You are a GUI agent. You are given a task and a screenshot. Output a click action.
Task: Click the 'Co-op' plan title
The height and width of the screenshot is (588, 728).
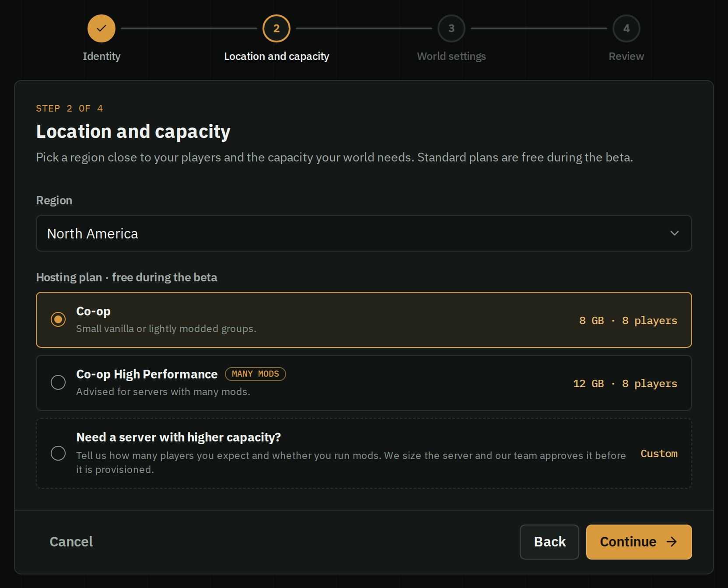coord(94,311)
